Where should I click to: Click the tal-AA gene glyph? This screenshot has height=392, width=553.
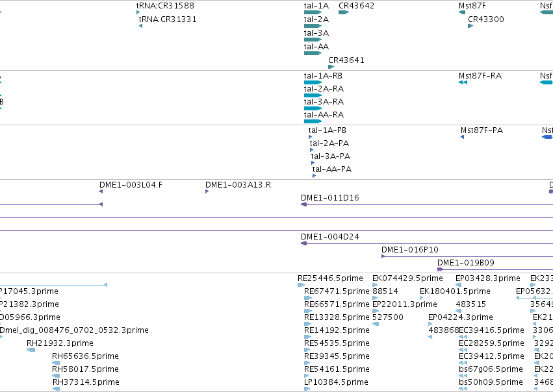coord(313,53)
